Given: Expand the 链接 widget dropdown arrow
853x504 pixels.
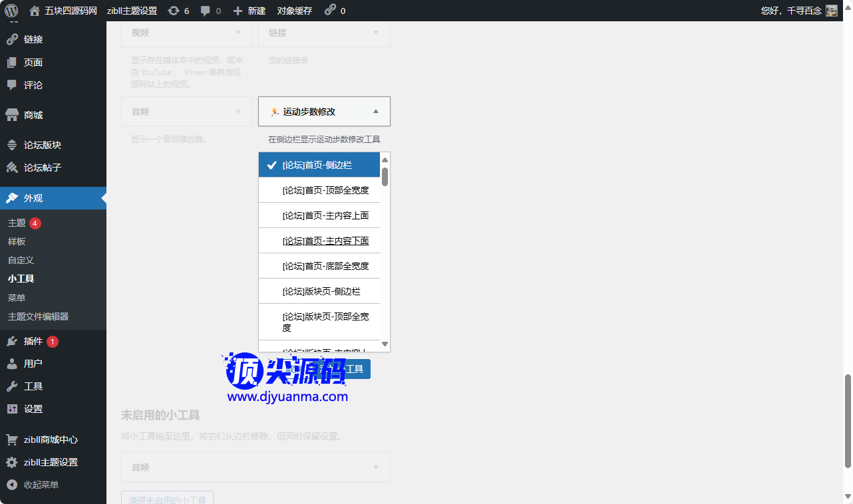Looking at the screenshot, I should tap(375, 33).
